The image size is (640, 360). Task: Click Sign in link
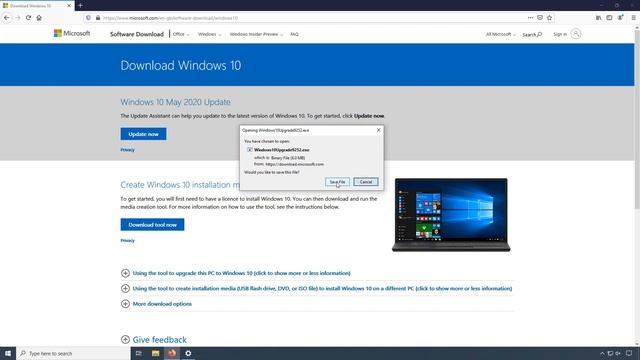point(560,34)
